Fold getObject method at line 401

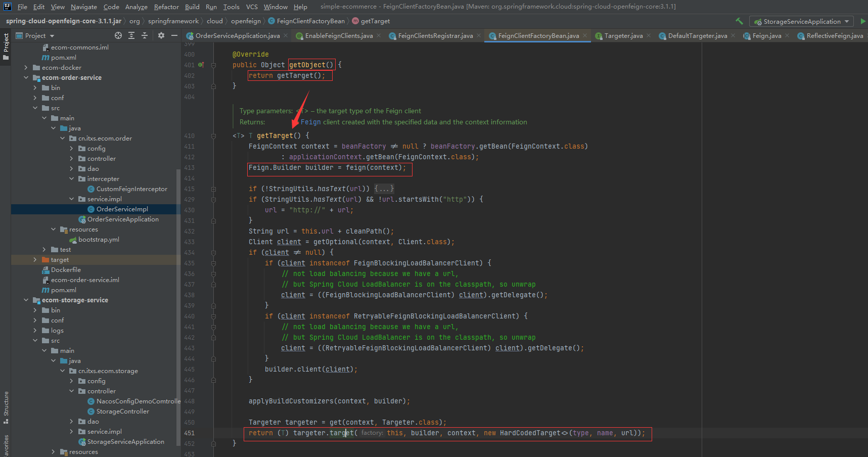pyautogui.click(x=214, y=65)
